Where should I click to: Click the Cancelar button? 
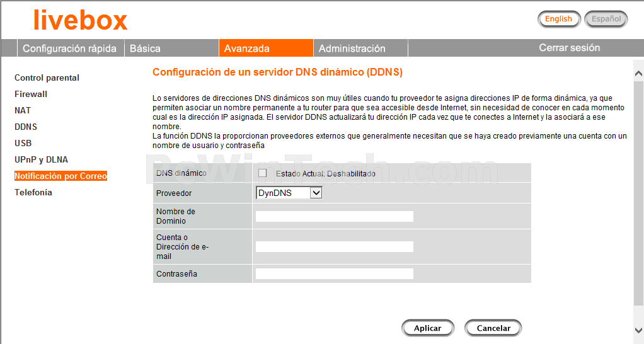coord(493,328)
